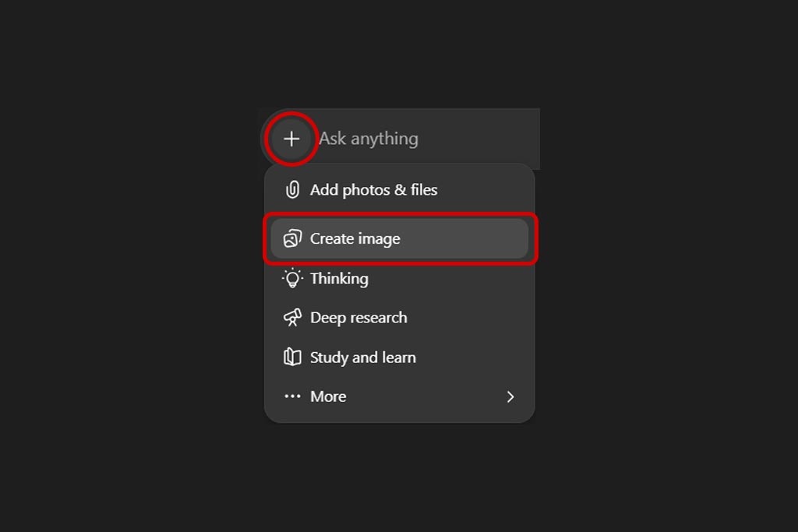Start Deep research via its text label

tap(358, 318)
